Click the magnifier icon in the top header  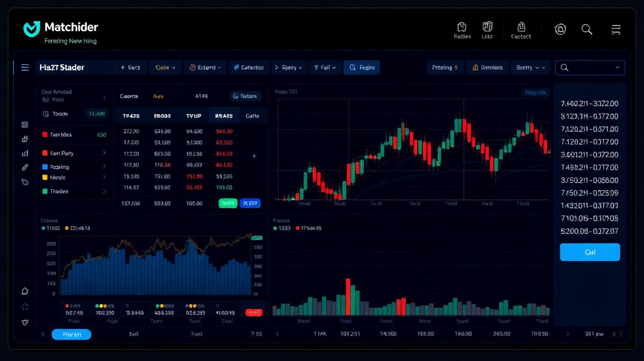[587, 29]
